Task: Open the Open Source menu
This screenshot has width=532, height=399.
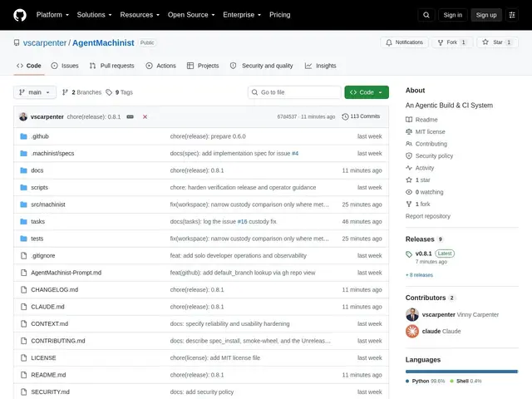Action: (191, 15)
